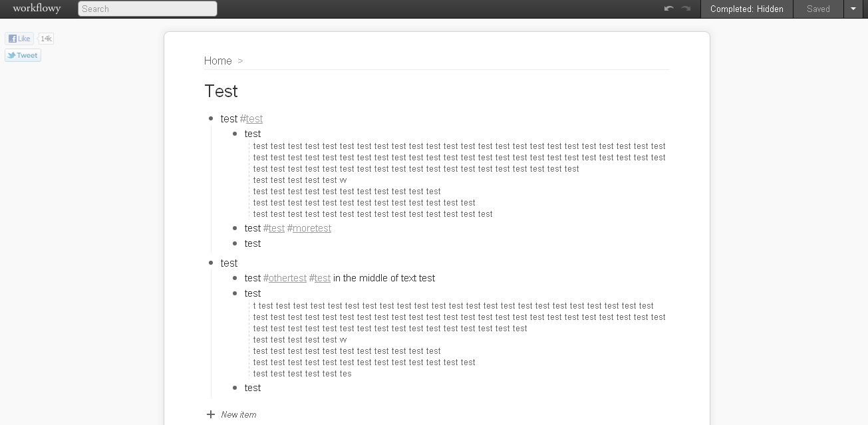Click the redo arrow icon
868x425 pixels.
[x=686, y=9]
